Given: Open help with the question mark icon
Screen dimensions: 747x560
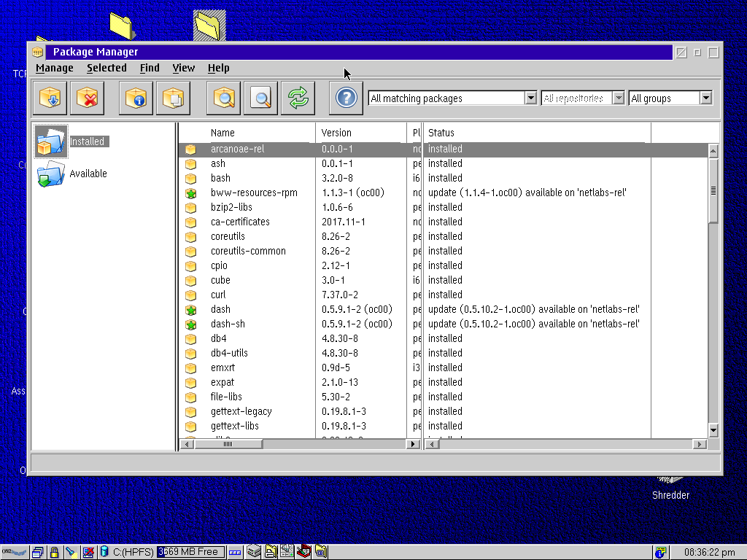Looking at the screenshot, I should click(346, 98).
